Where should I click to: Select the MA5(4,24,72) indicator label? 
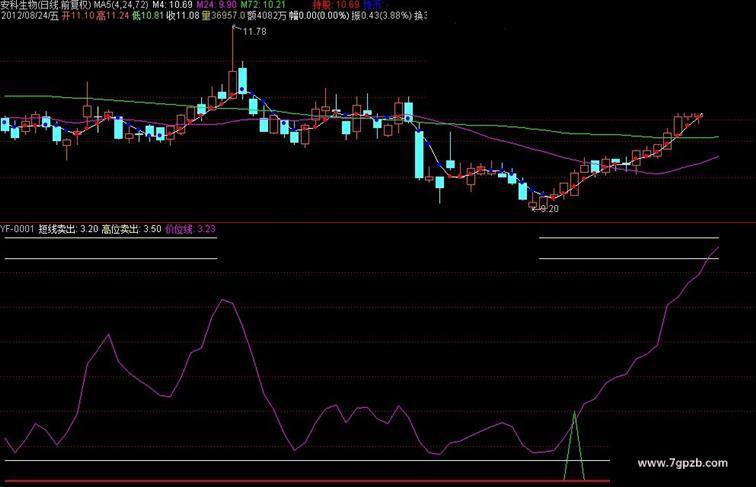pos(121,5)
